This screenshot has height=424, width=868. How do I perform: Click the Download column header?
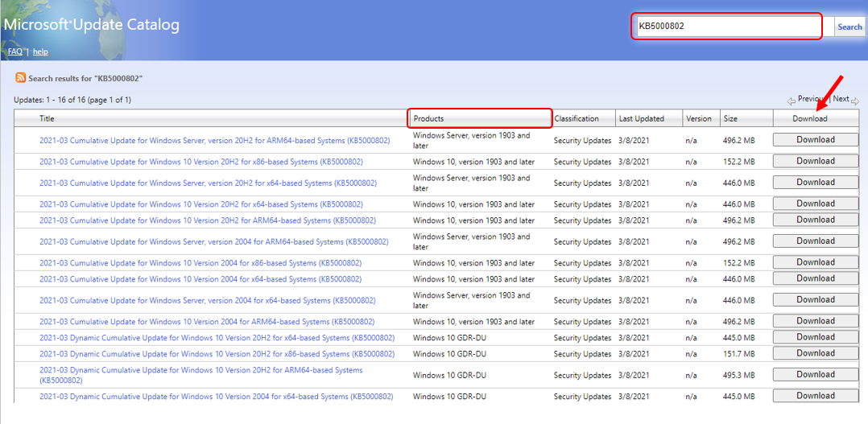pos(810,118)
